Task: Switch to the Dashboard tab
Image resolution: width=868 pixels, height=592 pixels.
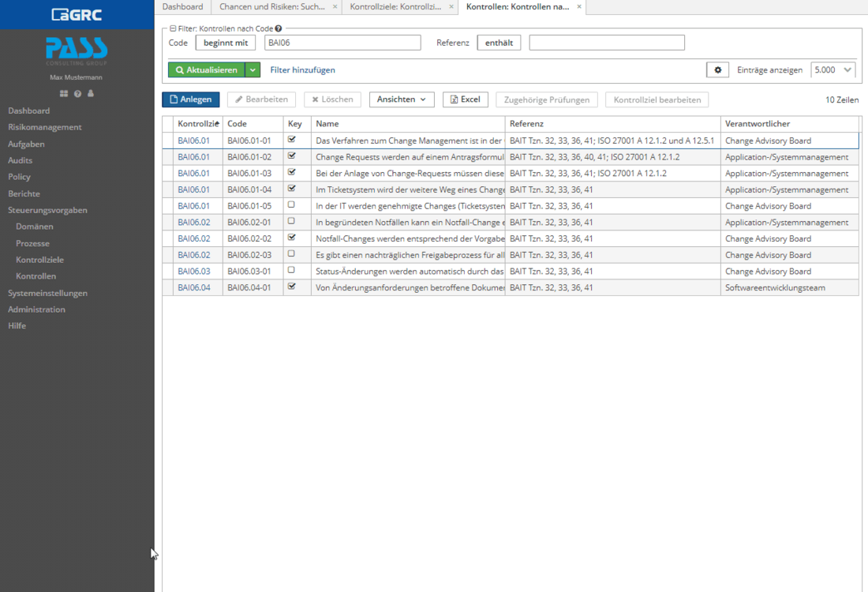Action: 182,6
